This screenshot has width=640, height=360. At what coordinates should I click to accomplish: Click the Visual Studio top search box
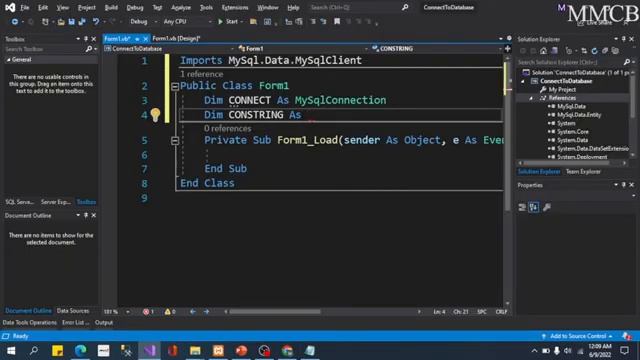point(359,7)
